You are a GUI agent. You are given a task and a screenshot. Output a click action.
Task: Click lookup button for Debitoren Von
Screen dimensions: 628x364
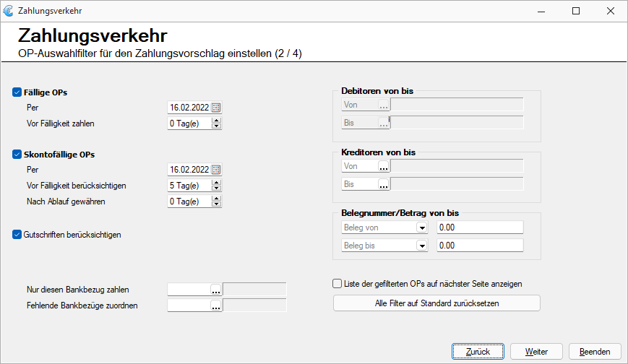[x=384, y=105]
